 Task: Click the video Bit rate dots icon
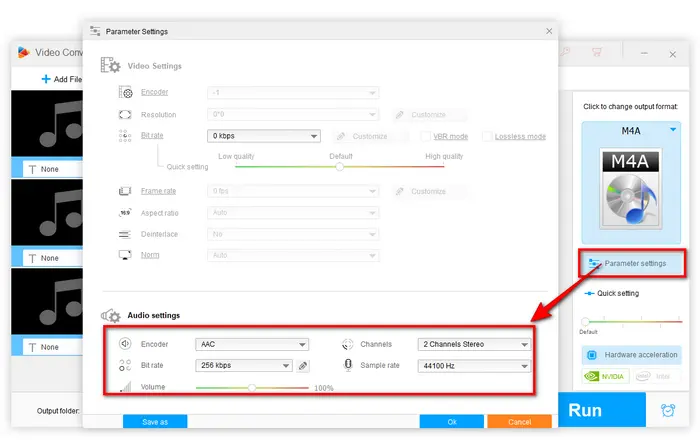125,136
